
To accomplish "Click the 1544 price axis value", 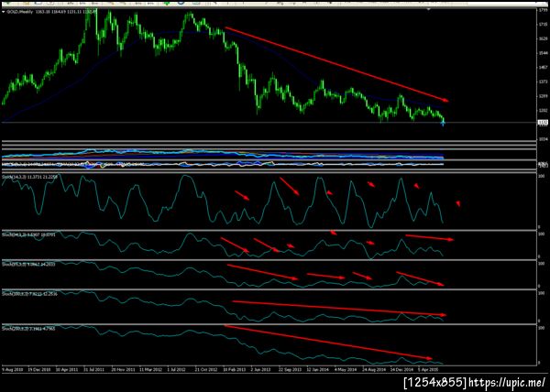I will [543, 53].
